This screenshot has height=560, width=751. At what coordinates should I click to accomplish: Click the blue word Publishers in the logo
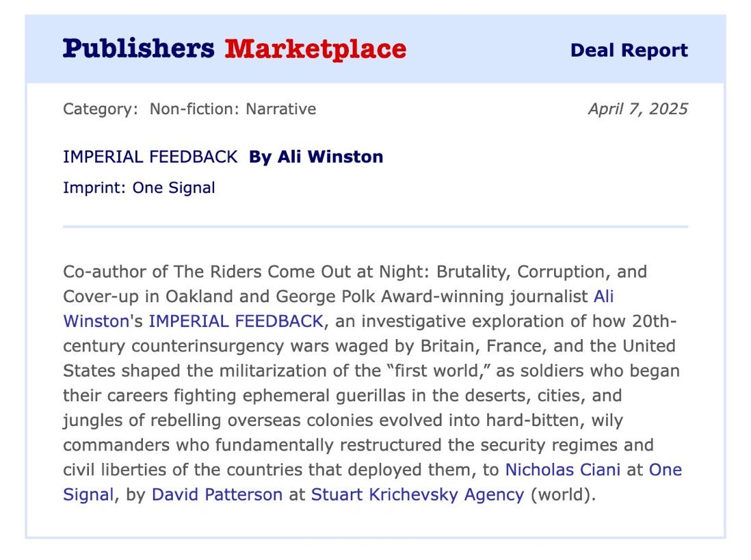pos(138,49)
